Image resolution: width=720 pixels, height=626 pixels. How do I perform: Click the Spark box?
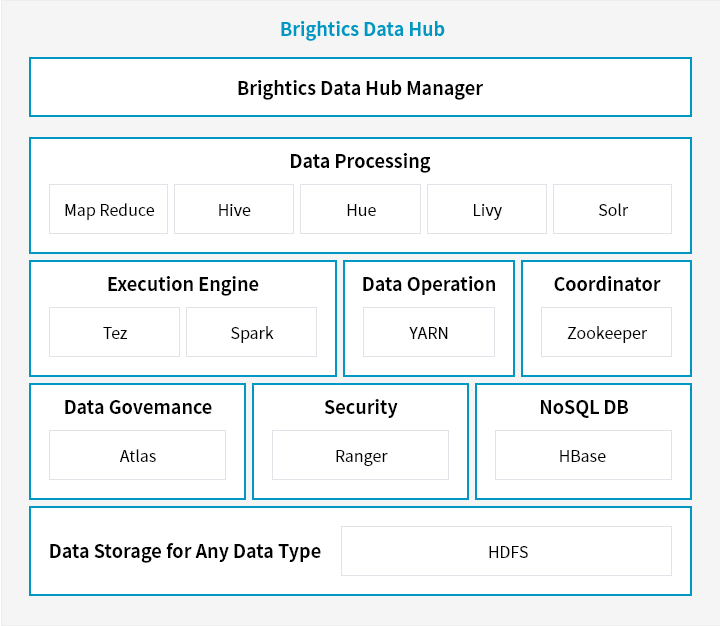point(252,332)
